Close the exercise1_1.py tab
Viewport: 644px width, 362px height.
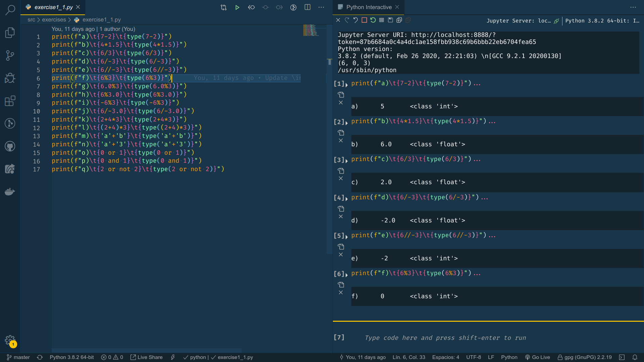[78, 7]
